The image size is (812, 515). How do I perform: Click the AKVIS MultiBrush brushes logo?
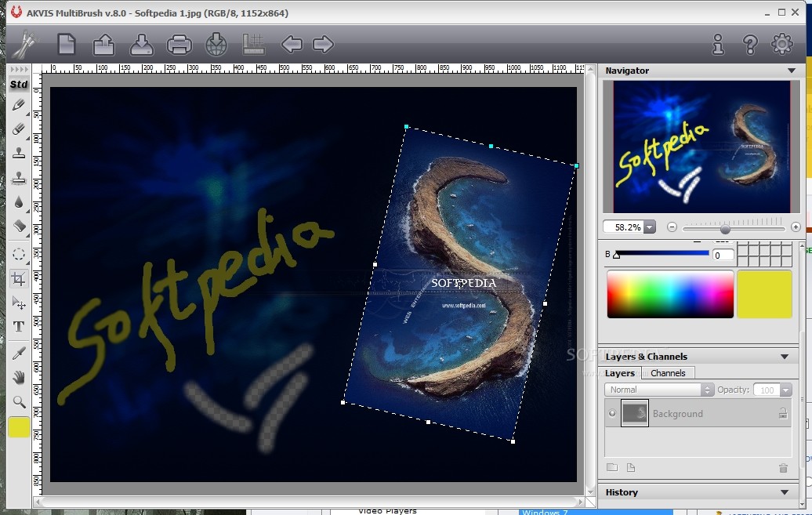[24, 45]
